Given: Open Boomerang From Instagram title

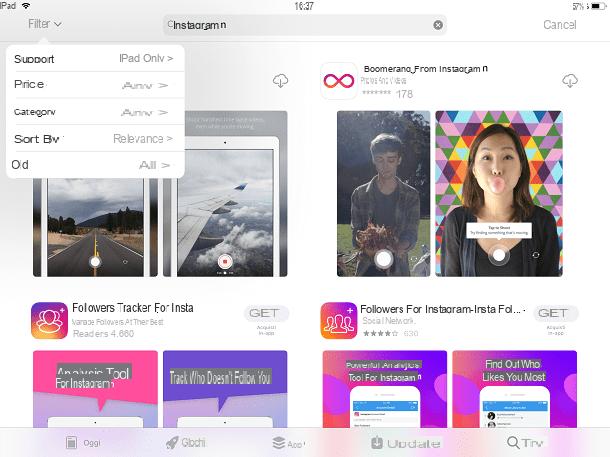Looking at the screenshot, I should pos(426,69).
